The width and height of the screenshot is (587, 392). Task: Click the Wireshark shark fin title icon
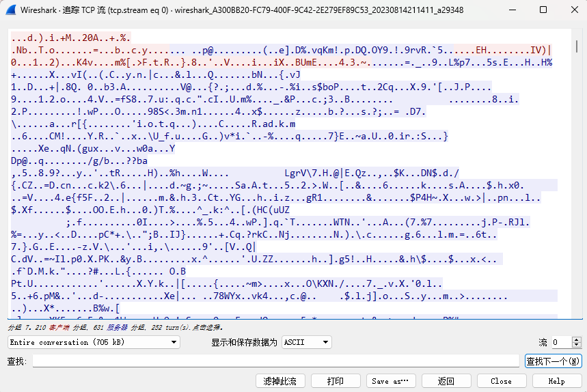click(12, 10)
